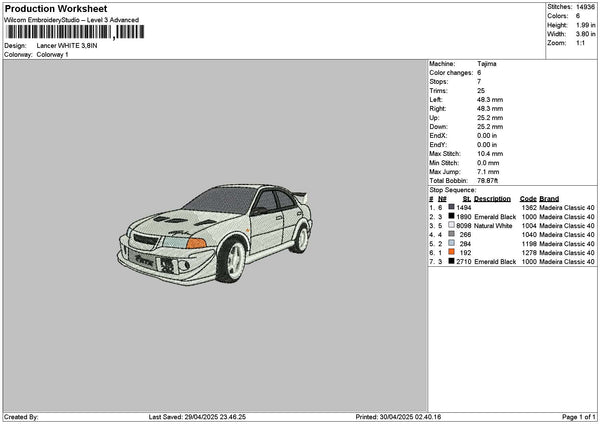Select the Production Worksheet title
Viewport: 600px width, 424px height.
point(56,9)
